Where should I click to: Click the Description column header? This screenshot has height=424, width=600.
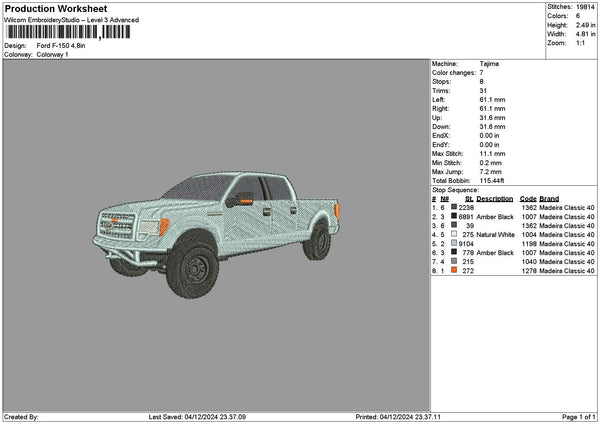(495, 199)
